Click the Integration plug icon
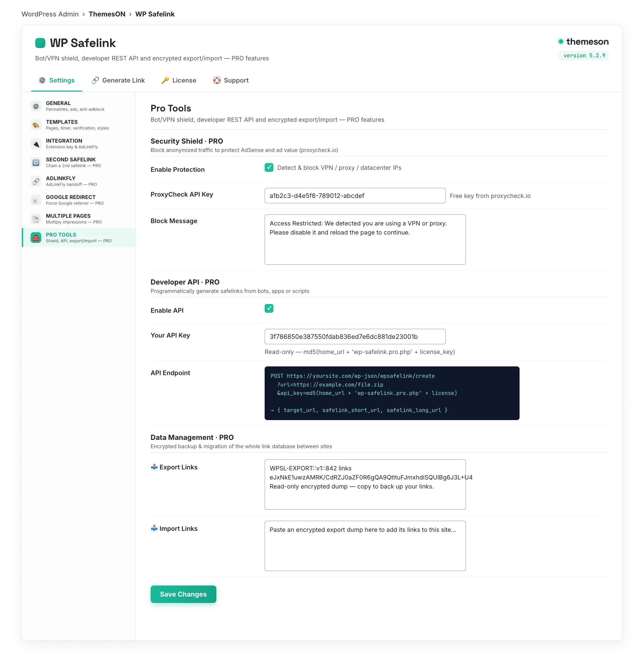 coord(36,143)
